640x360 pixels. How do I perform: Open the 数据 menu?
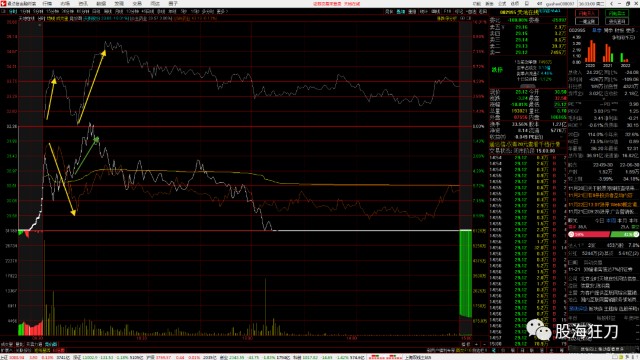(101, 3)
